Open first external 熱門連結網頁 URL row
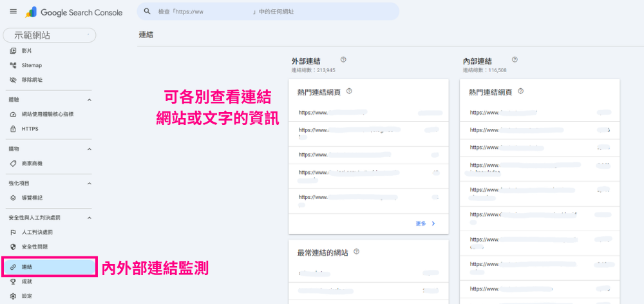644x304 pixels. click(x=368, y=113)
